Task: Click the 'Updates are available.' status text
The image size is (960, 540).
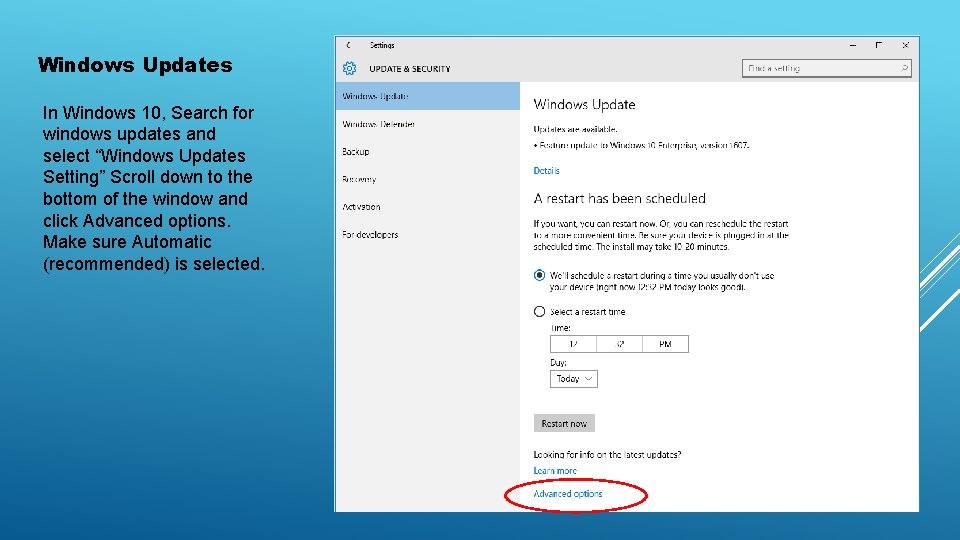Action: (x=575, y=129)
